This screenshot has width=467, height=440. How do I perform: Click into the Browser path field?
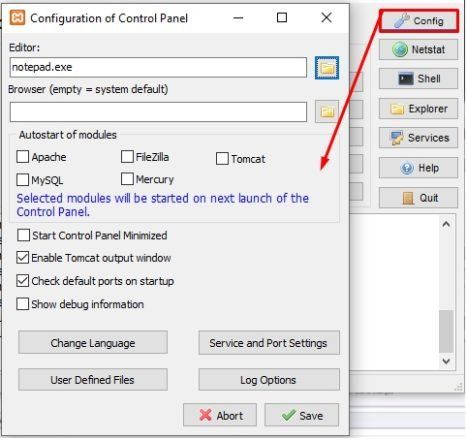158,112
